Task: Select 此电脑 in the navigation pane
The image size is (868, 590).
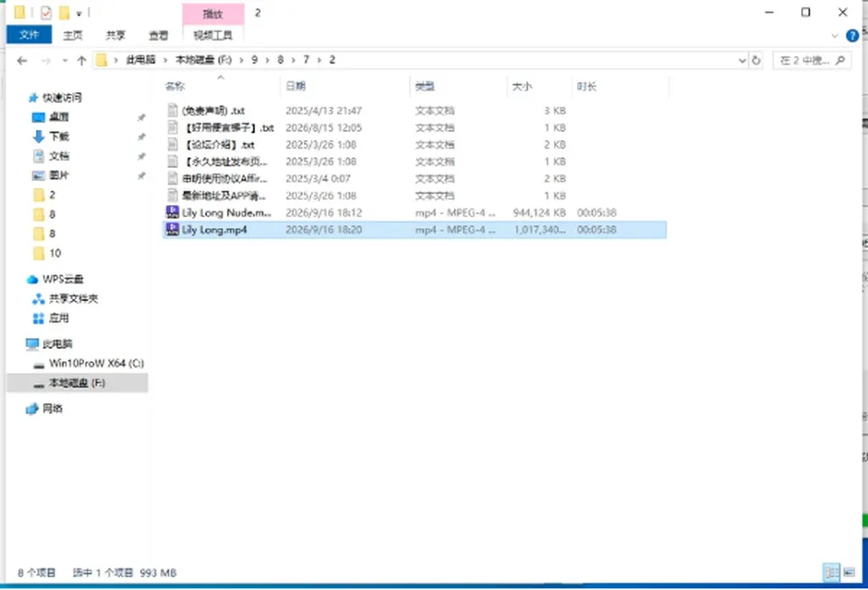Action: tap(57, 344)
